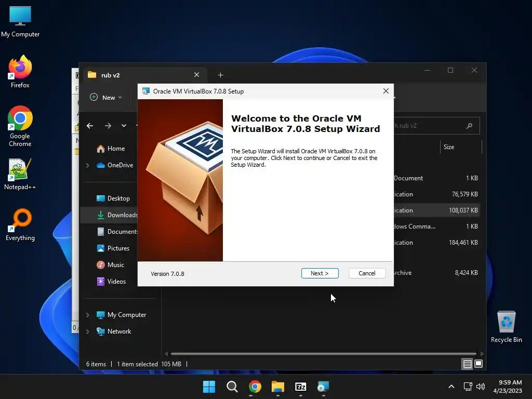Expand the OneDrive tree node
532x399 pixels.
tap(87, 165)
